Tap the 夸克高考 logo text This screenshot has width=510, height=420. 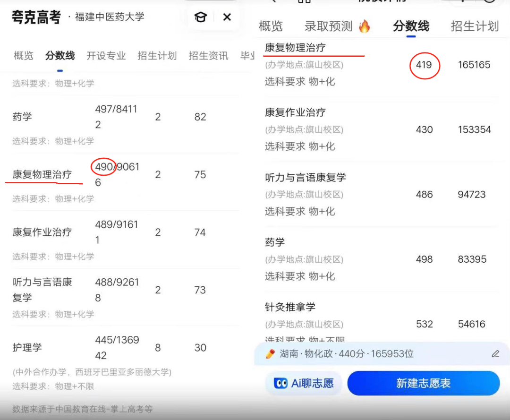click(x=36, y=17)
